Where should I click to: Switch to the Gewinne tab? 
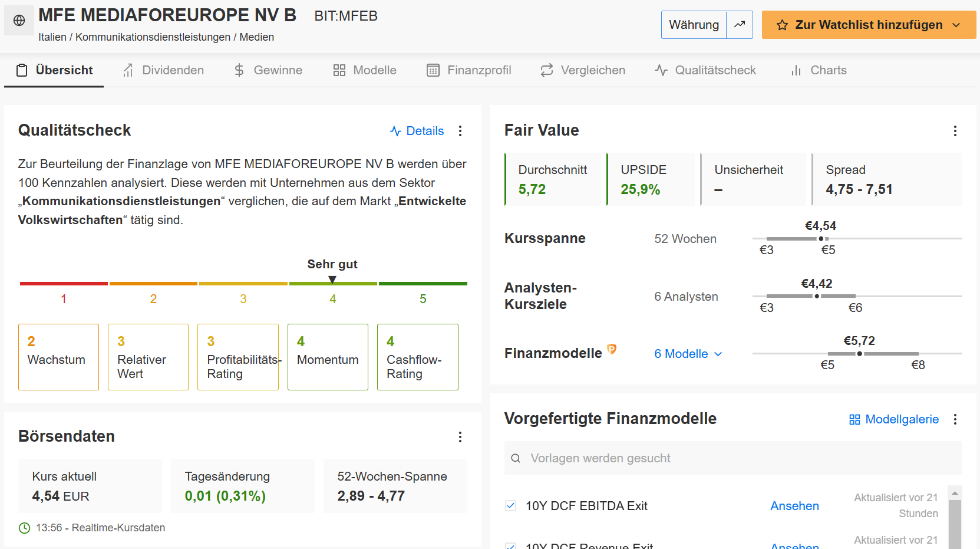[268, 70]
